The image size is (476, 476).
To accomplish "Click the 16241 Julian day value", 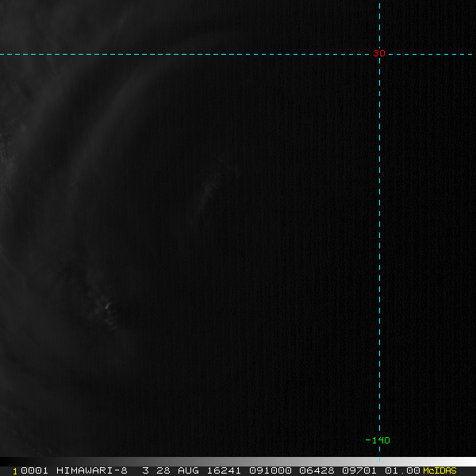I will pyautogui.click(x=224, y=470).
